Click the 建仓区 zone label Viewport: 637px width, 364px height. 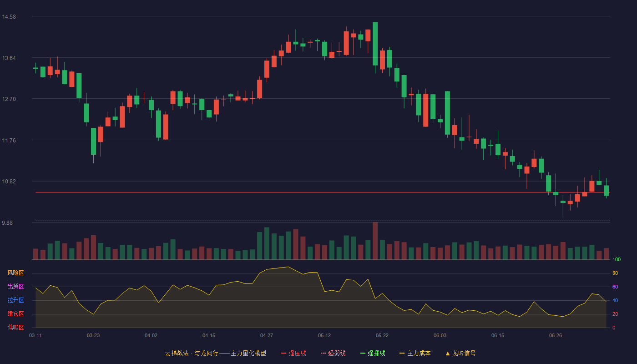15,314
